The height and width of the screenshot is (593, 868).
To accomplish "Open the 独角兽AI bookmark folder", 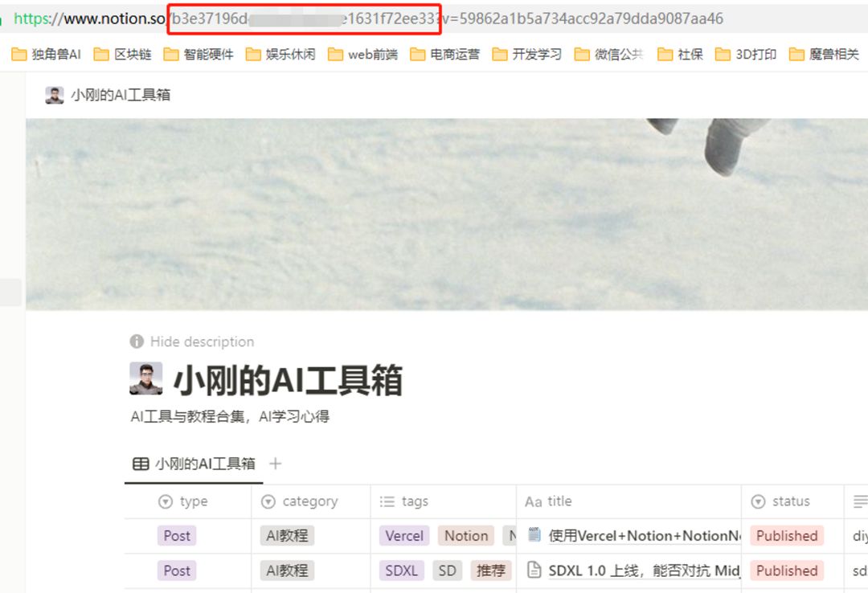I will [47, 55].
